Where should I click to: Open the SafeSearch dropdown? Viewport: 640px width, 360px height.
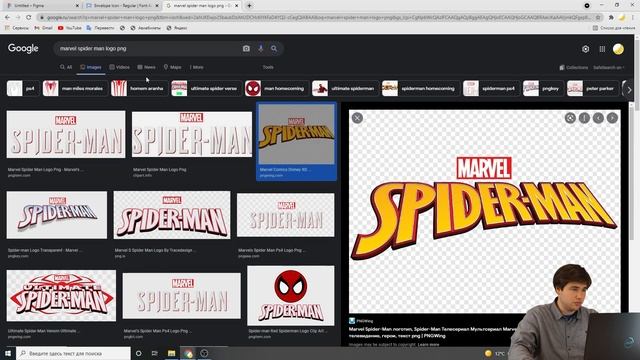pyautogui.click(x=609, y=68)
